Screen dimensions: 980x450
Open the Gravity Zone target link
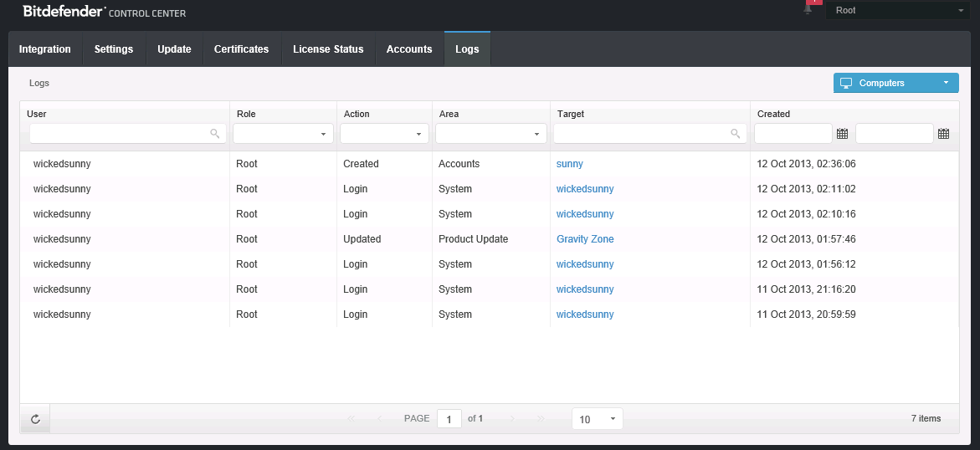[x=585, y=239]
